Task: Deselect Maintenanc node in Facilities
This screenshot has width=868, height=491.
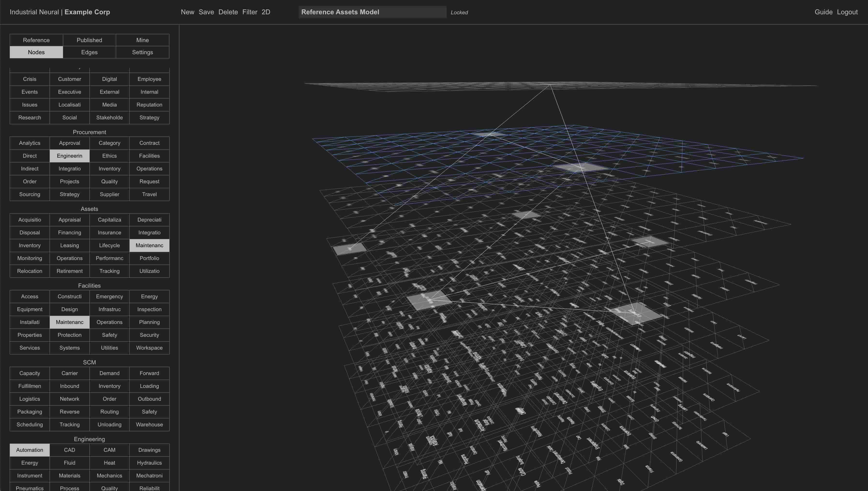Action: coord(69,322)
